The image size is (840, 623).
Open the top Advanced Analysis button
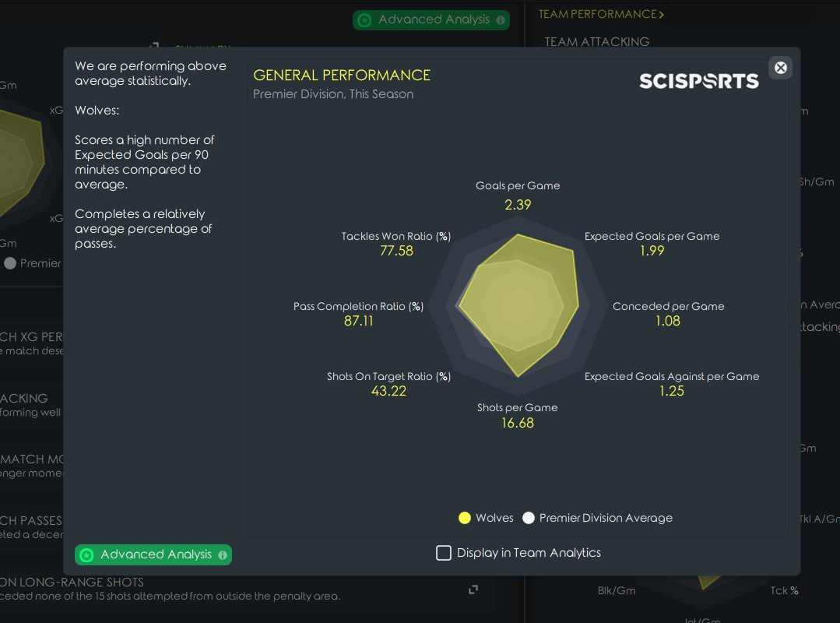click(x=431, y=20)
